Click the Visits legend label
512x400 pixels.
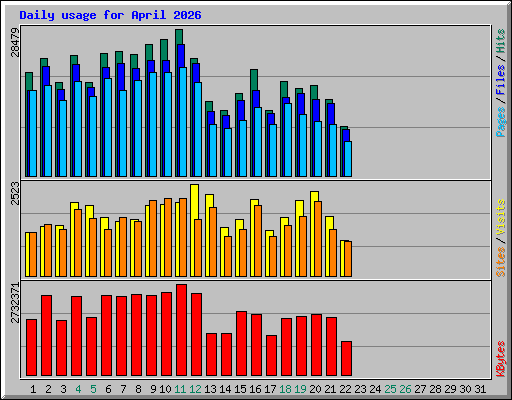point(501,218)
